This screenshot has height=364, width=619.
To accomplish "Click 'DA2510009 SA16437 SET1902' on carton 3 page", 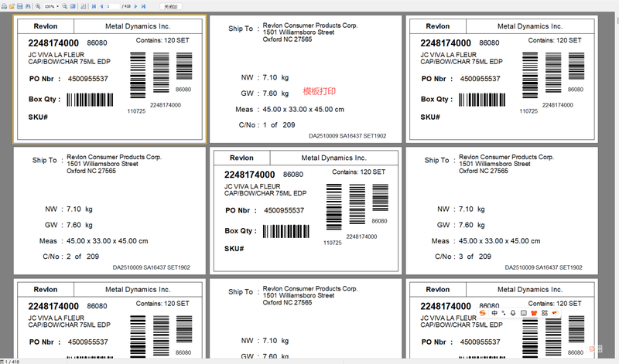I will click(544, 267).
